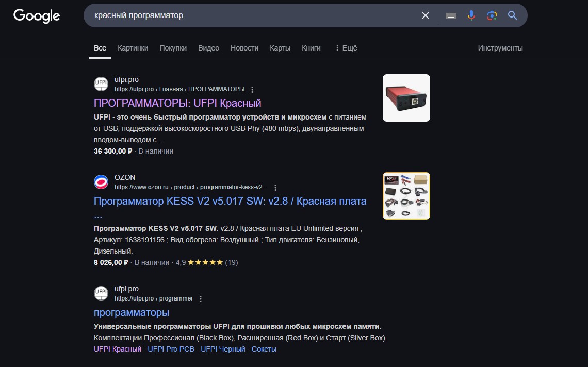Click the UFPI favicon of the first result
Screen dimensions: 588x367
[x=101, y=84]
